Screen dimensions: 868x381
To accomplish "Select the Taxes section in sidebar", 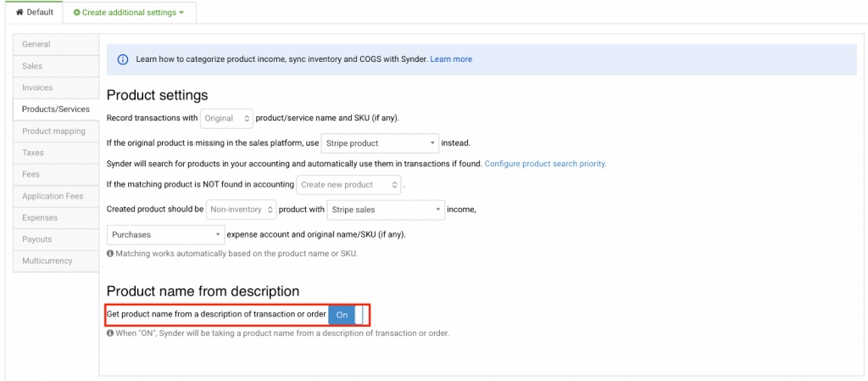I will click(33, 153).
